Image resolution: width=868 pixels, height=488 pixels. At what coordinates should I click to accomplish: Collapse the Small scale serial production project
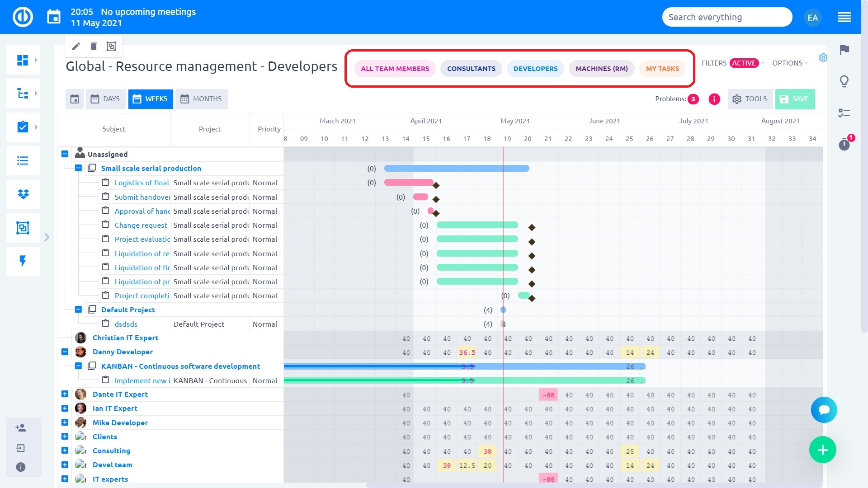click(x=78, y=168)
